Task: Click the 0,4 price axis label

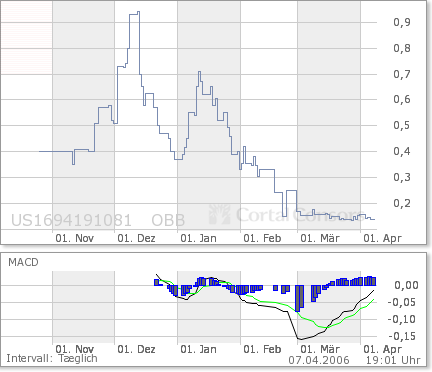Action: (402, 151)
